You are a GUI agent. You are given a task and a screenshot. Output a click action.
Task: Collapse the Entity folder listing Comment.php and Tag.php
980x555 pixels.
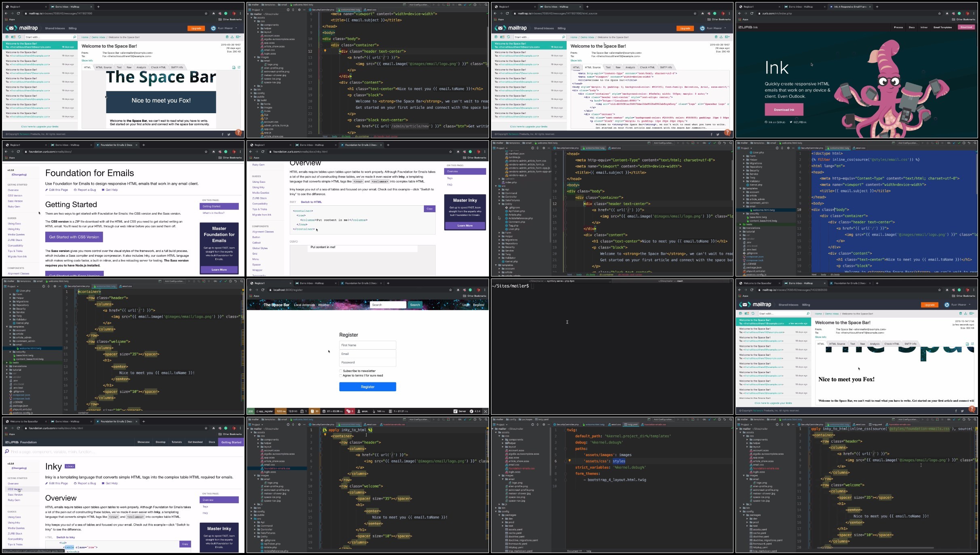tap(499, 204)
